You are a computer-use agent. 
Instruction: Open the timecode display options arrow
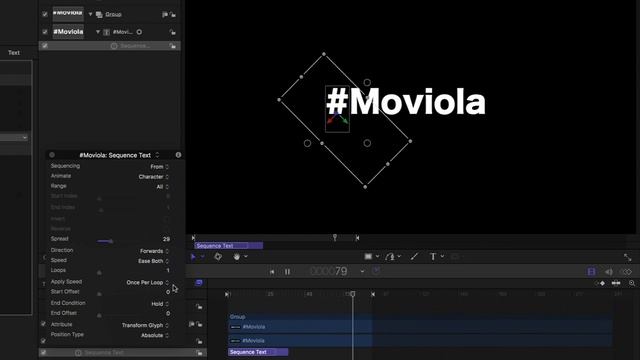coord(362,271)
